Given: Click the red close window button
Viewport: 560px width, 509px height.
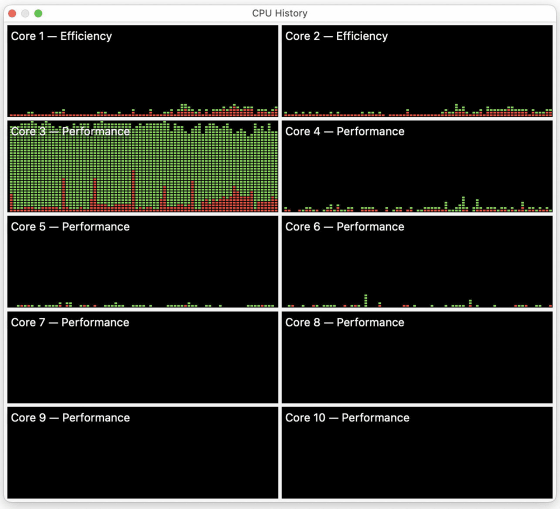Looking at the screenshot, I should coord(12,14).
